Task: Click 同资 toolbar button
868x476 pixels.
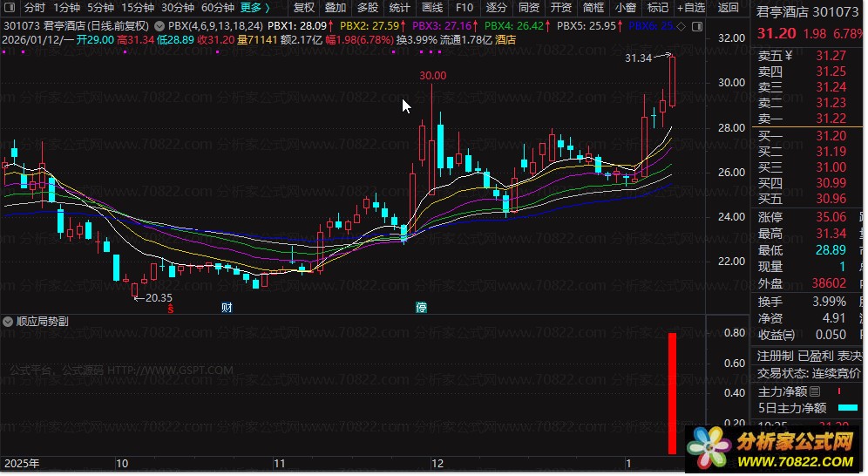Action: (529, 8)
